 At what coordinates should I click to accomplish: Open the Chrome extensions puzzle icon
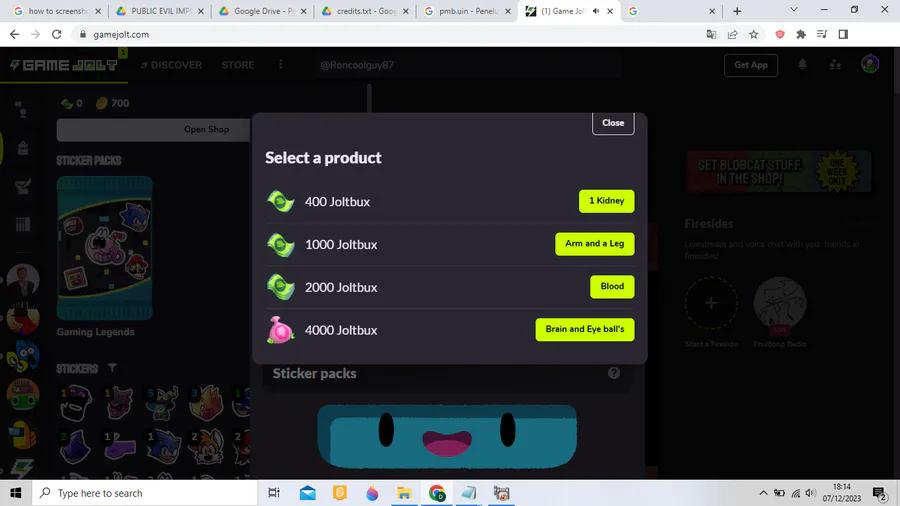pos(801,34)
